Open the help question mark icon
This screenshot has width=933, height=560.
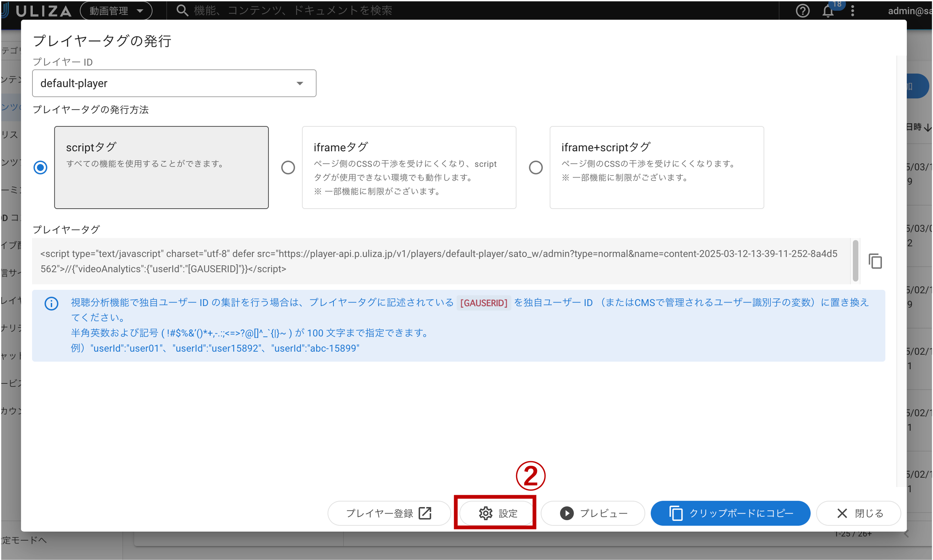[802, 10]
